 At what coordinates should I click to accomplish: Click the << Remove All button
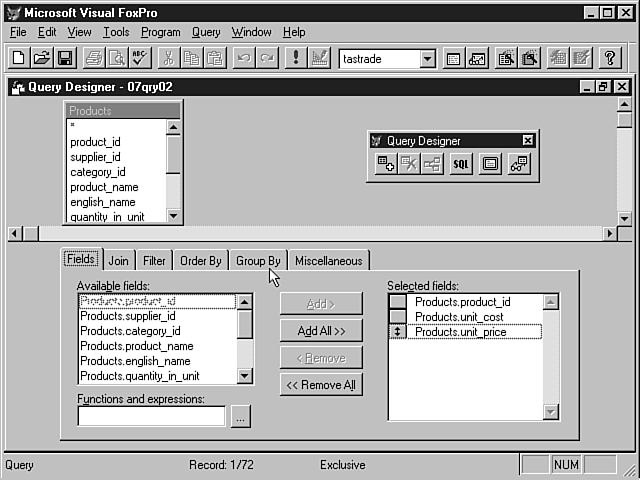321,385
